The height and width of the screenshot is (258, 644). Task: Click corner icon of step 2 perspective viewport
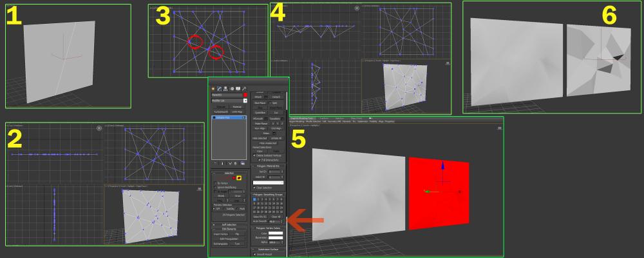(x=200, y=189)
